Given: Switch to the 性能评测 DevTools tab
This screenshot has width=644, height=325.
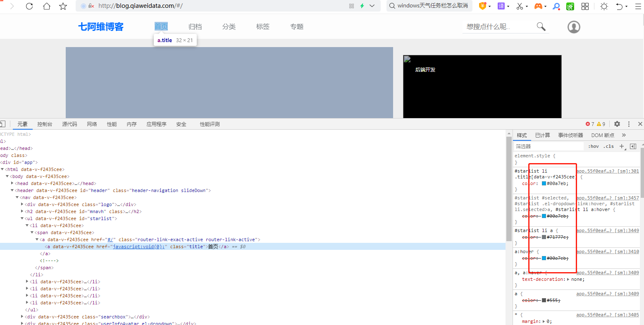Looking at the screenshot, I should click(210, 124).
